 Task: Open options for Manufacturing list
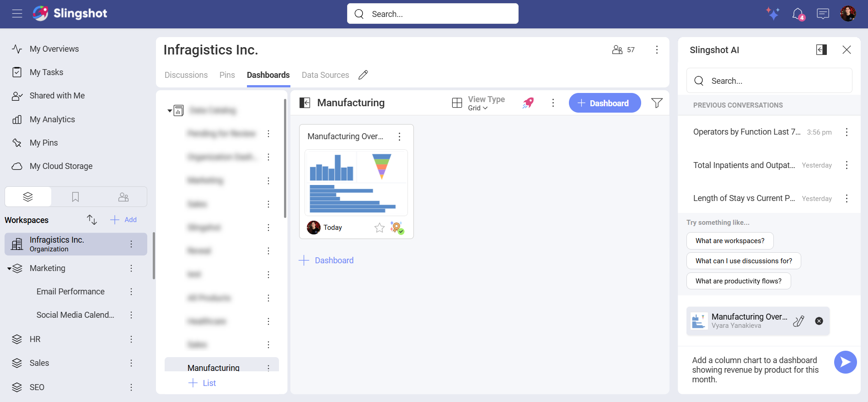point(268,368)
